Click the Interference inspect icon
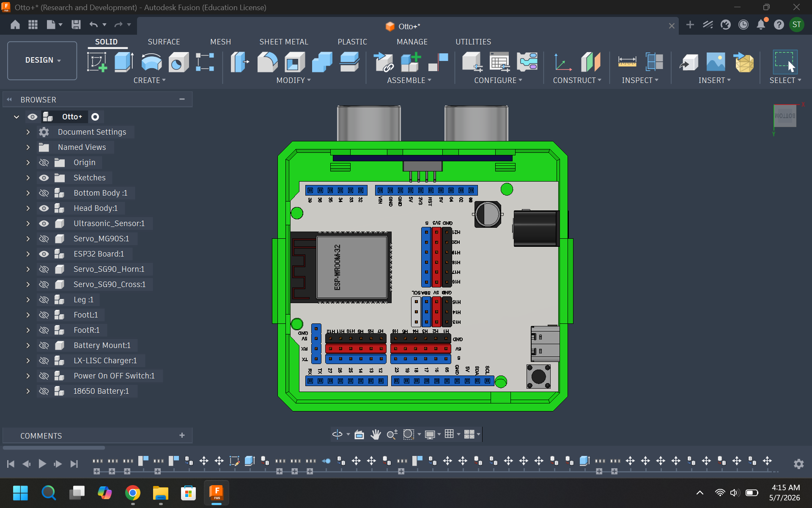The height and width of the screenshot is (508, 812). point(654,62)
